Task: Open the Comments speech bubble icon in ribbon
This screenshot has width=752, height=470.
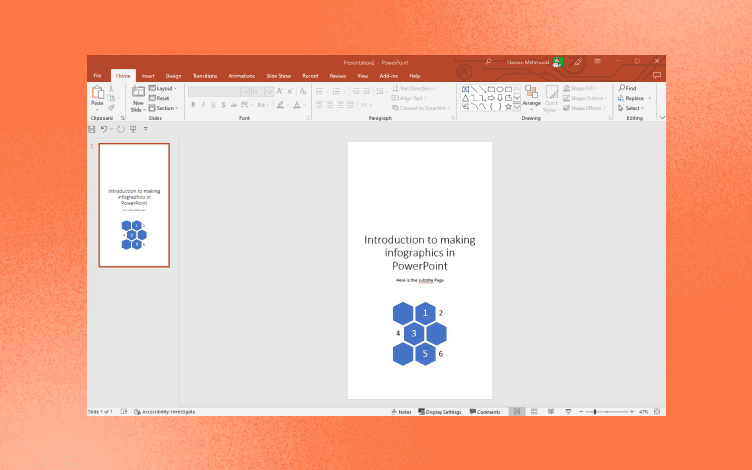Action: pos(657,75)
